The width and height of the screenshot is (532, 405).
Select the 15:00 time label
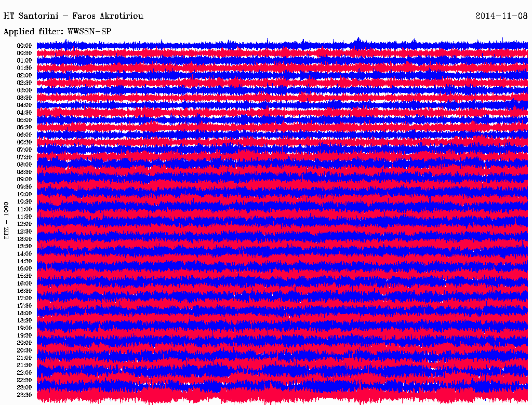point(24,268)
